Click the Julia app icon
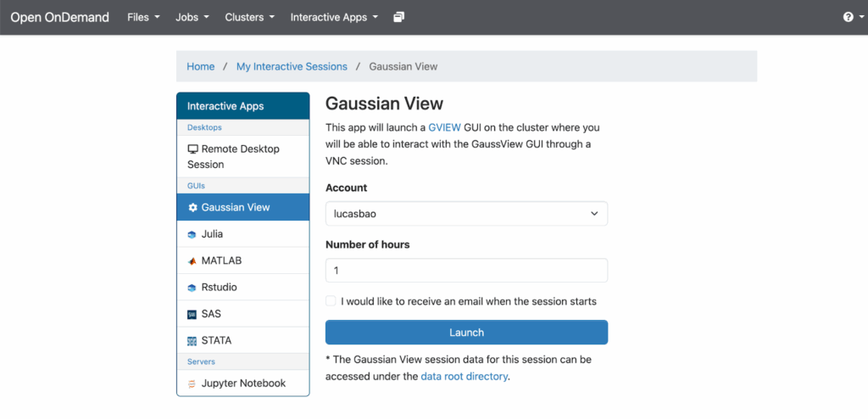This screenshot has height=420, width=868. click(192, 233)
